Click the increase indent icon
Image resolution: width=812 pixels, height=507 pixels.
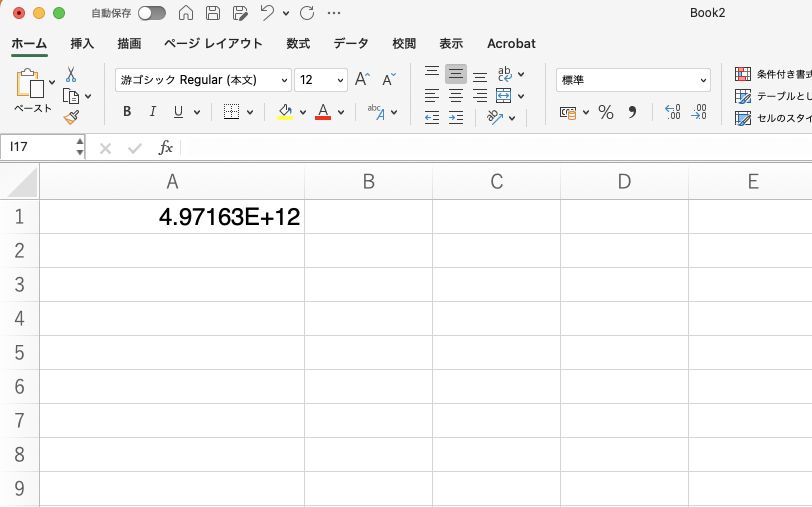point(456,118)
